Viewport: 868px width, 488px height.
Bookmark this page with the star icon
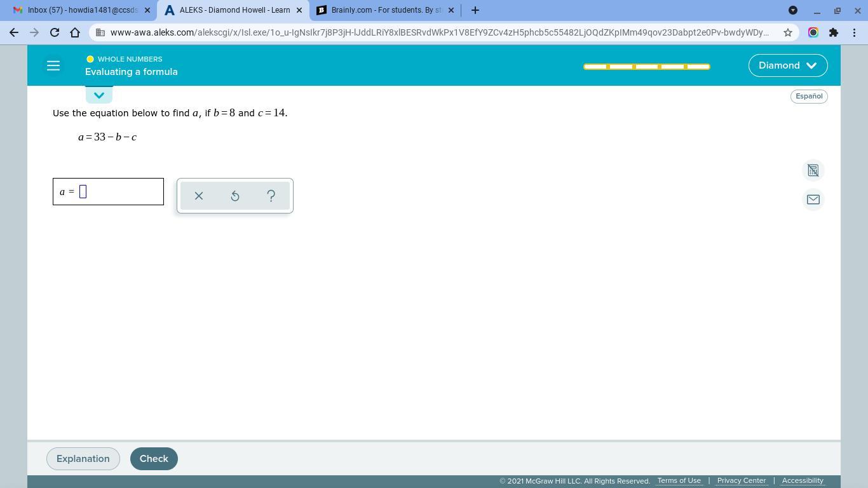(788, 32)
